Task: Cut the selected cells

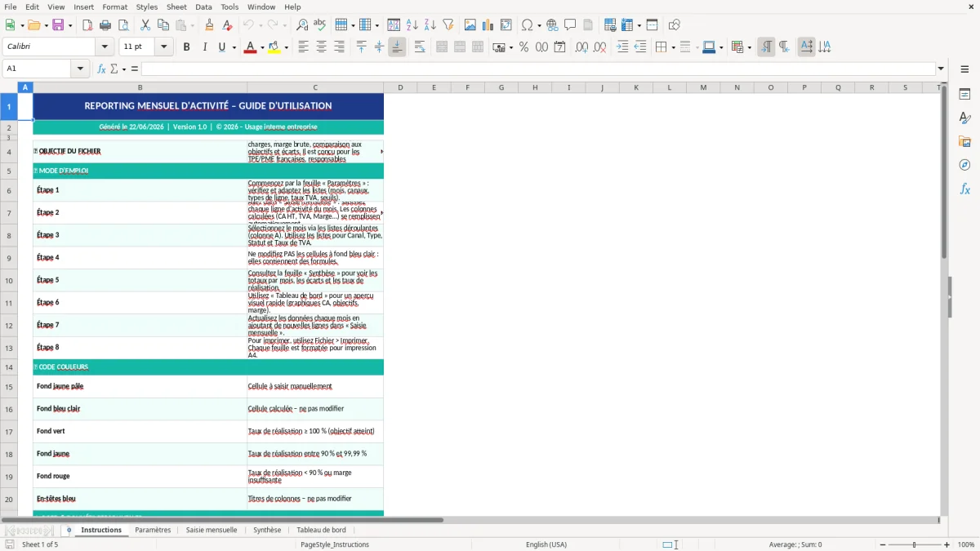Action: click(x=145, y=25)
